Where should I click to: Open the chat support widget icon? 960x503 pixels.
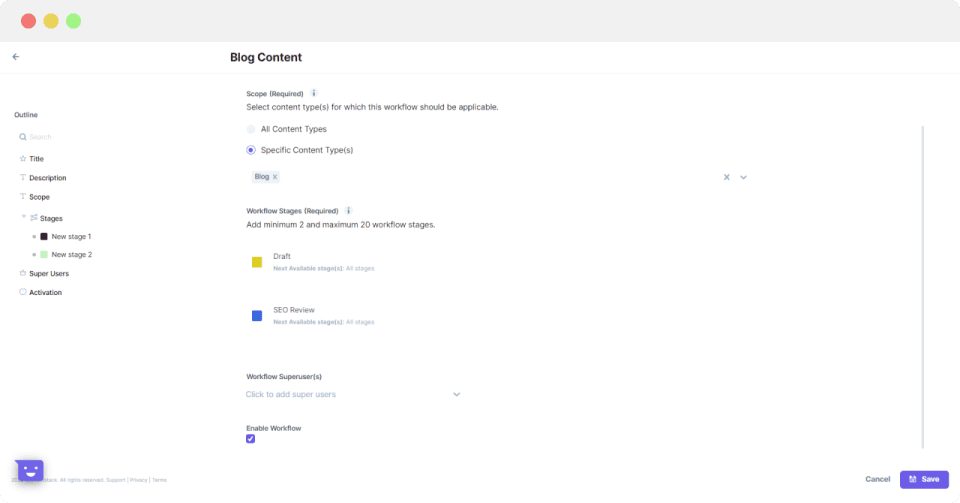click(x=29, y=470)
